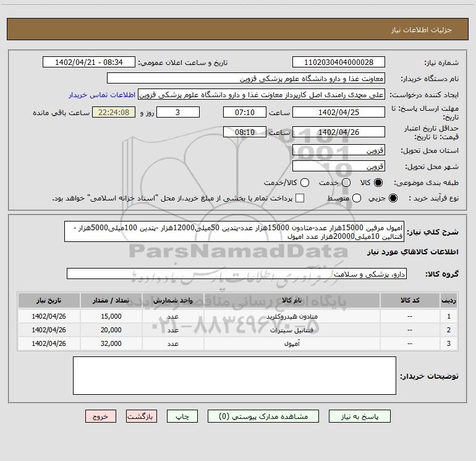Select the کالا/خدمت radio button
Screen dimensions: 476x461
coord(305,183)
